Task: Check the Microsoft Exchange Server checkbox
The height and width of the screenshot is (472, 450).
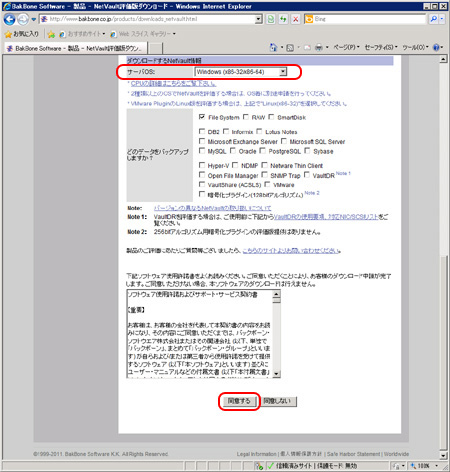Action: (202, 141)
